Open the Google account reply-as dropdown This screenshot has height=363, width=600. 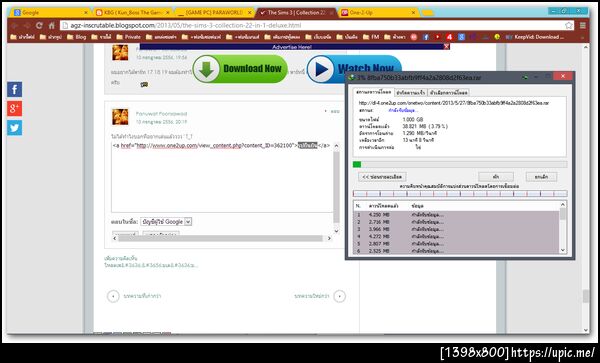pyautogui.click(x=166, y=221)
